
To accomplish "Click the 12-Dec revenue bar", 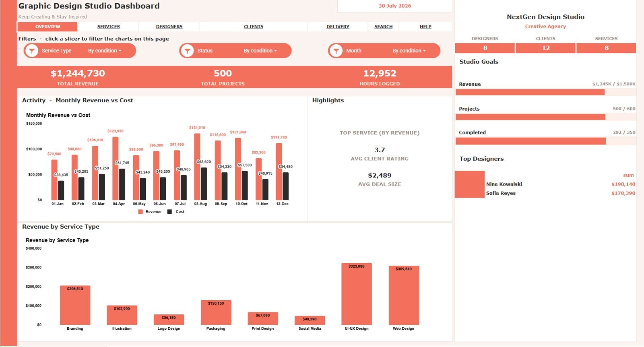I will (x=279, y=171).
